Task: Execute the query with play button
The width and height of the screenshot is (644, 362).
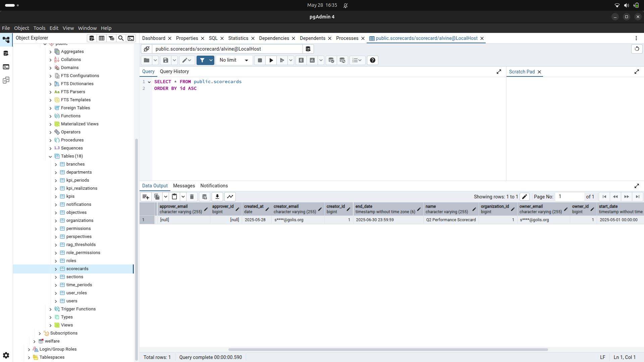Action: [x=271, y=60]
